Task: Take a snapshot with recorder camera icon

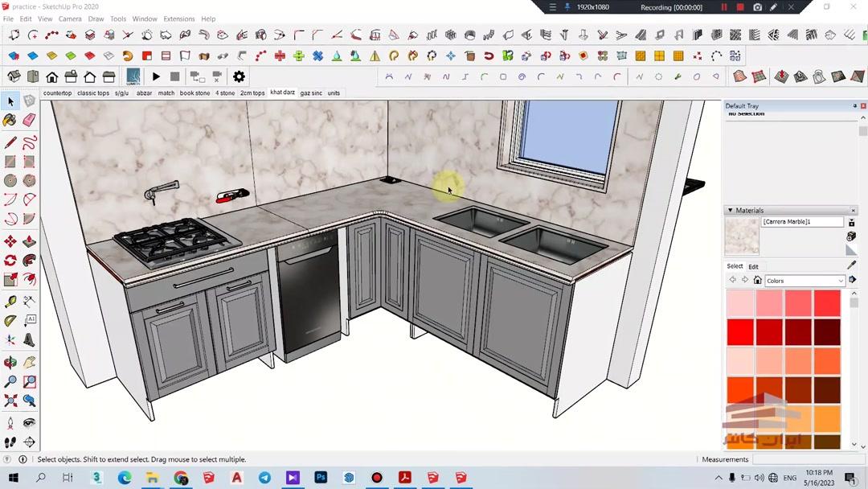Action: coord(757,7)
